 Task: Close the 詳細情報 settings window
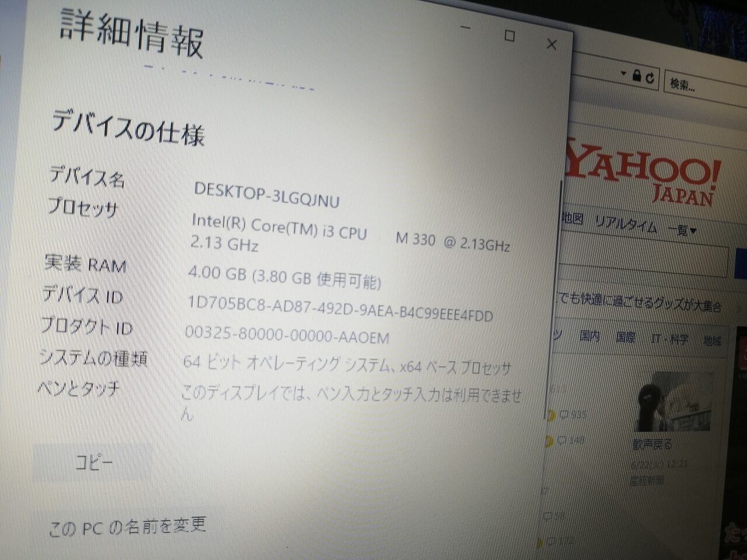[551, 44]
